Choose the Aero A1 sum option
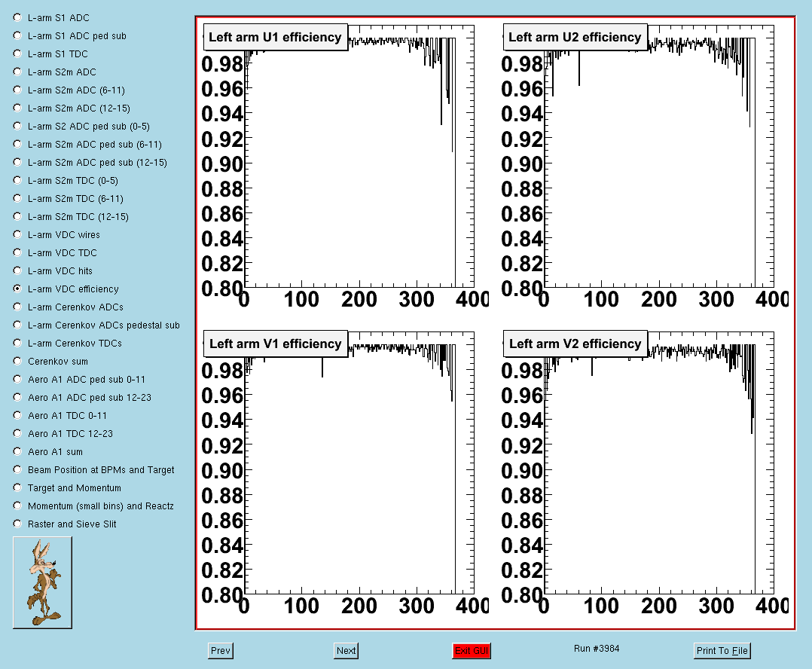812x669 pixels. pos(17,451)
